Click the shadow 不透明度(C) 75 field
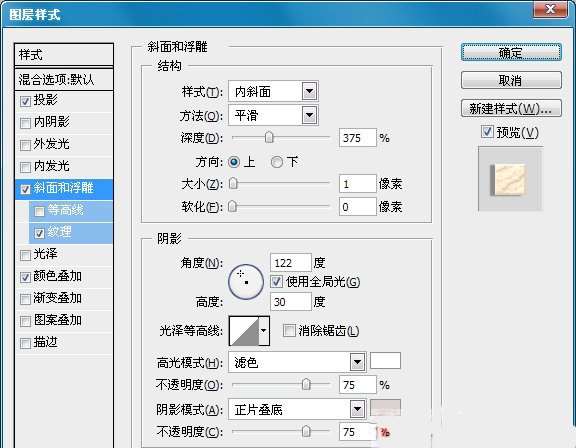This screenshot has height=448, width=576. (358, 431)
